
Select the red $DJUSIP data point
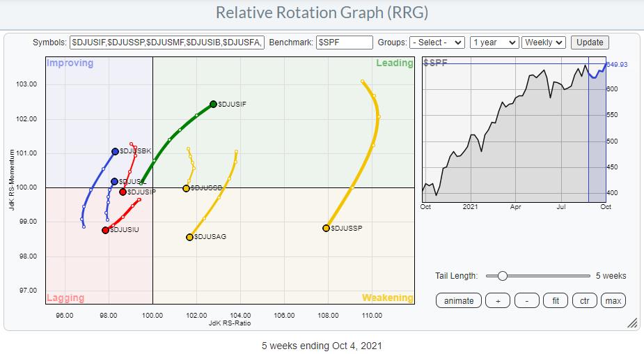click(123, 192)
